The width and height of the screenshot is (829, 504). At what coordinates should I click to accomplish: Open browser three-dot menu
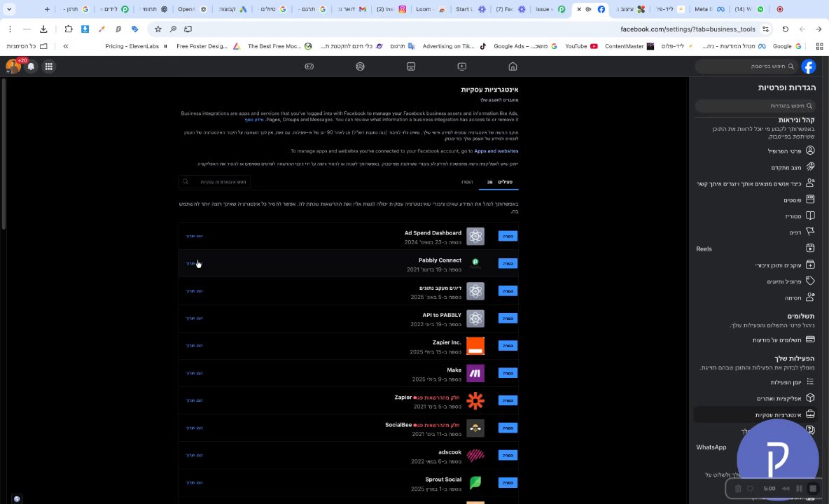[10, 29]
